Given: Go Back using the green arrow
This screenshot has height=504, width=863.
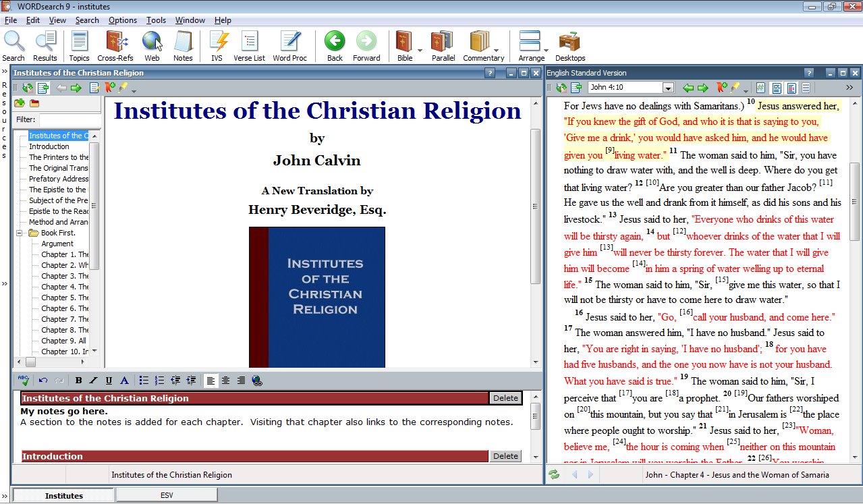Looking at the screenshot, I should (335, 46).
